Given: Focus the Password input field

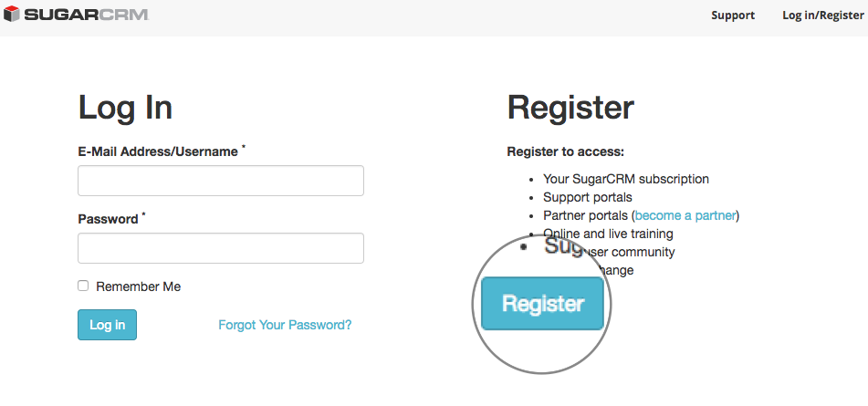Looking at the screenshot, I should (221, 248).
